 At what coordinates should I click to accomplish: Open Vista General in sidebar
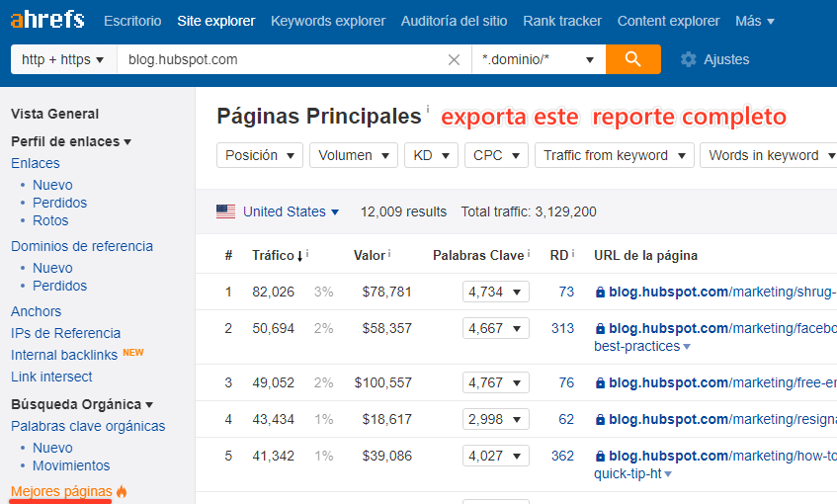click(x=55, y=114)
